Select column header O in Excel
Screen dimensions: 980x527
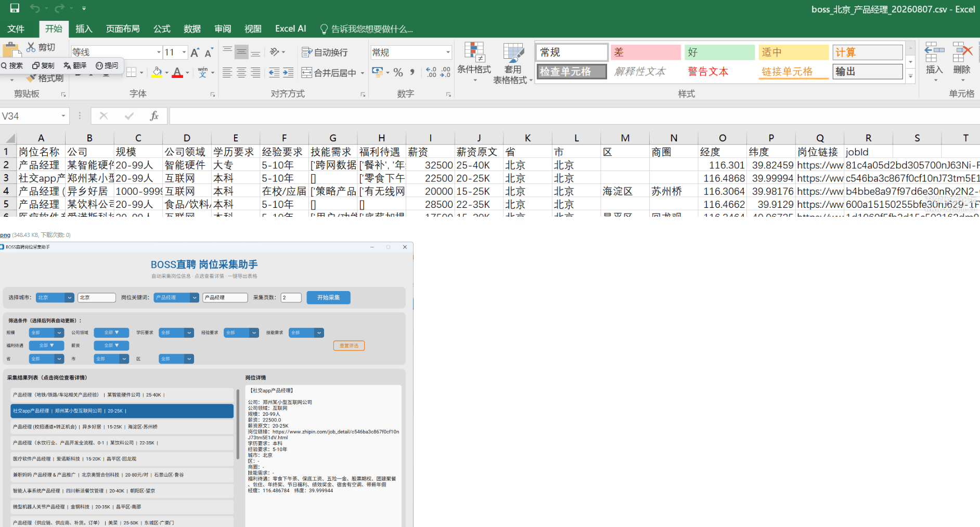click(x=722, y=138)
